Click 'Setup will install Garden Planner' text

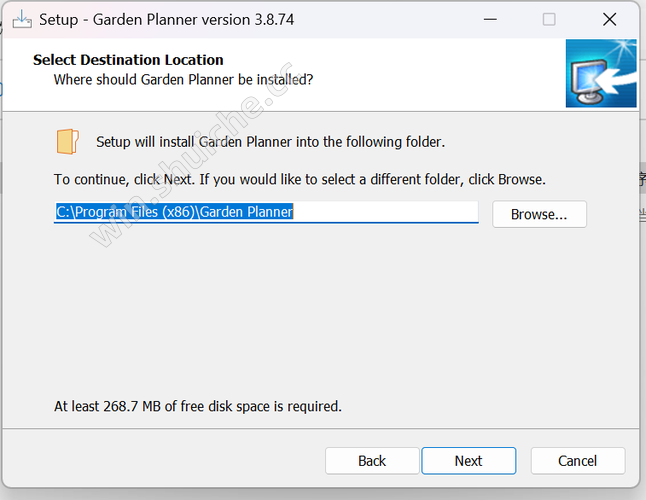(271, 142)
